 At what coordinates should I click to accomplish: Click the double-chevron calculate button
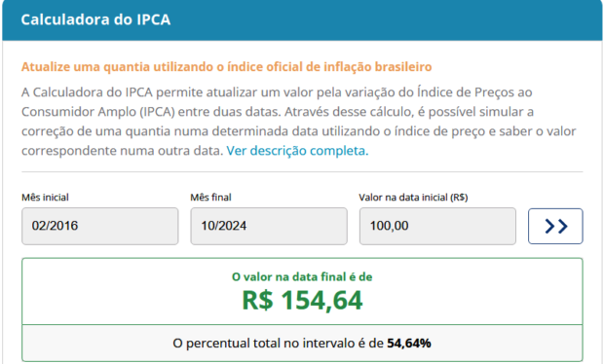pos(555,226)
